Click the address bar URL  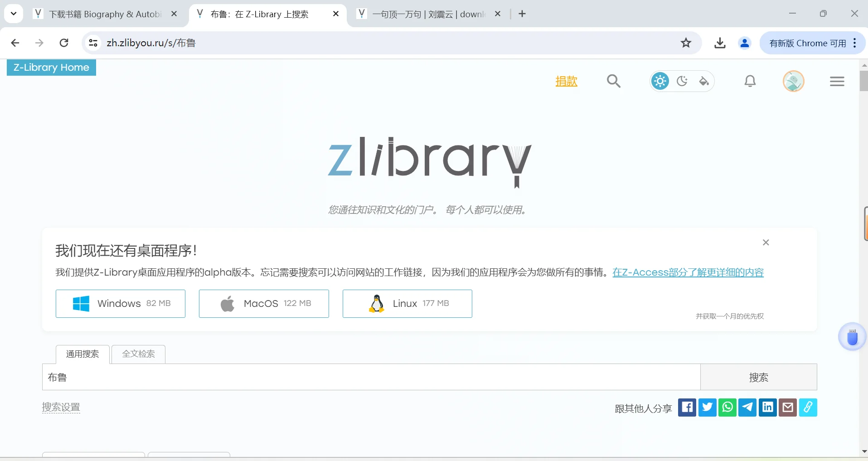pyautogui.click(x=151, y=43)
